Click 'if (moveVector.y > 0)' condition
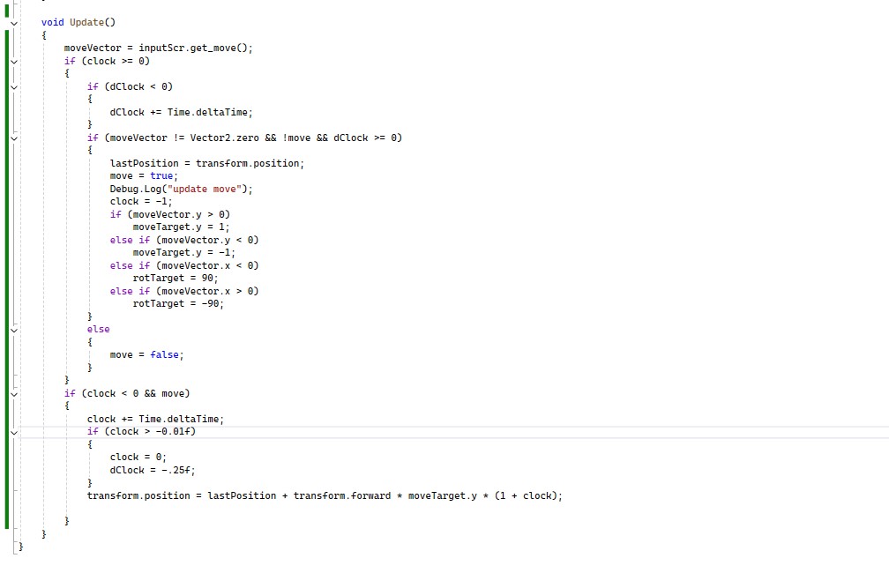889x588 pixels. (x=169, y=214)
